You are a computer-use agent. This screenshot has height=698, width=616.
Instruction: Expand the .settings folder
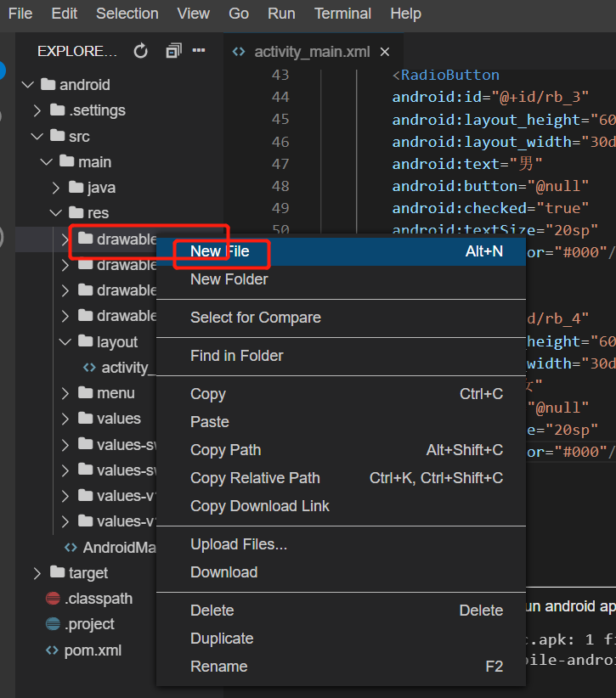tap(37, 110)
